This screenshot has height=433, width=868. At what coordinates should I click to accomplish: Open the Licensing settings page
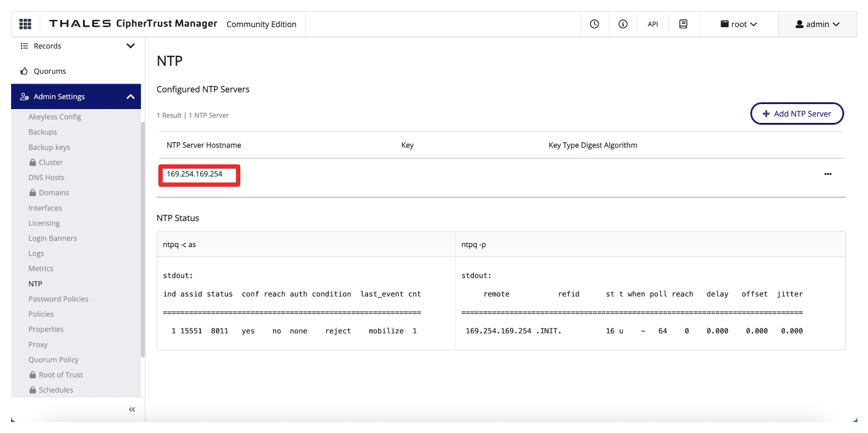[x=44, y=223]
